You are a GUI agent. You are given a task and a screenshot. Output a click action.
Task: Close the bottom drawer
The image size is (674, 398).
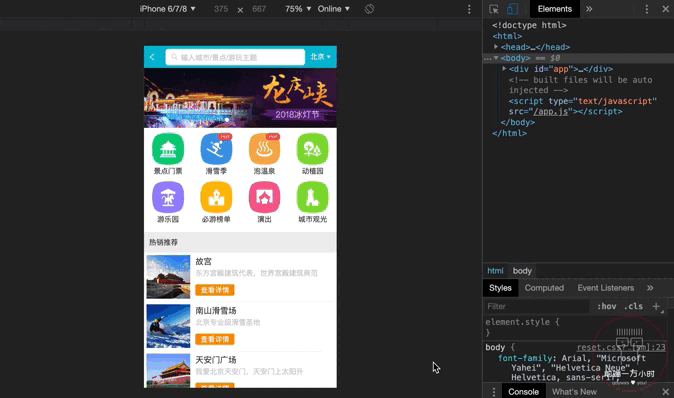[665, 392]
